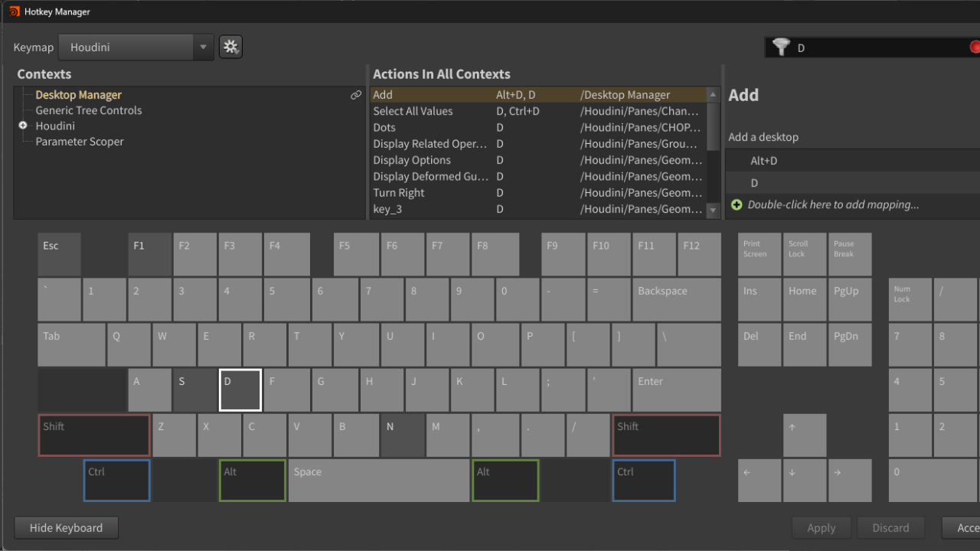Click the filter funnel icon

point(780,47)
